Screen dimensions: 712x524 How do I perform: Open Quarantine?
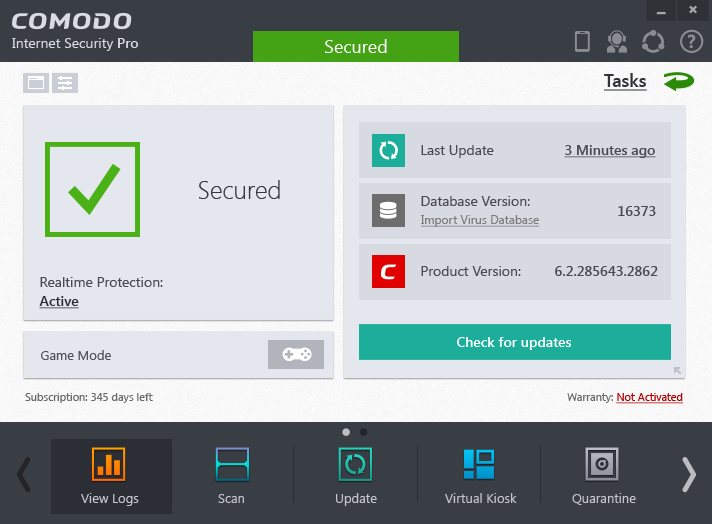603,476
